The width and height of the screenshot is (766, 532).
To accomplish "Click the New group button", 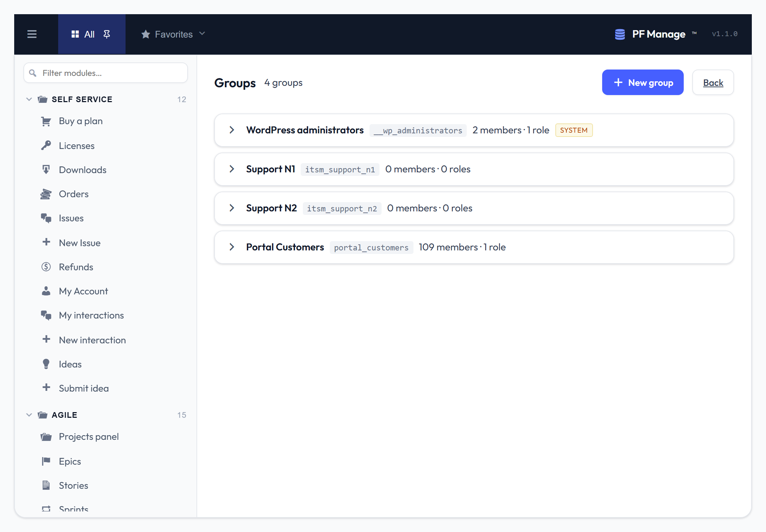I will (x=643, y=82).
